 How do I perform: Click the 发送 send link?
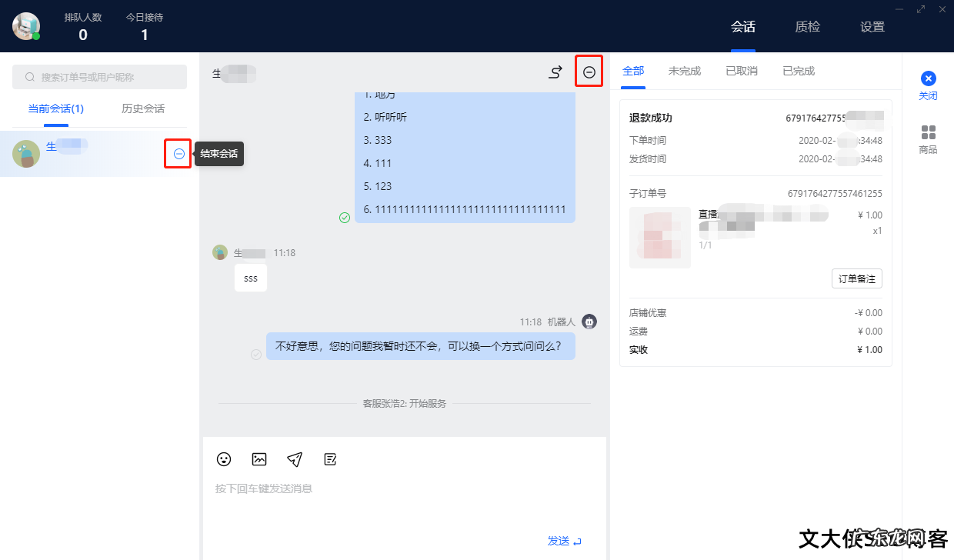[559, 541]
